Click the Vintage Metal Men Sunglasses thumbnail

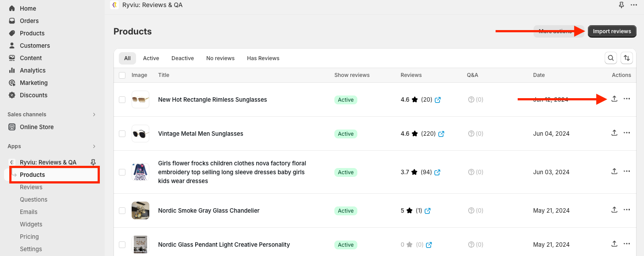[140, 134]
